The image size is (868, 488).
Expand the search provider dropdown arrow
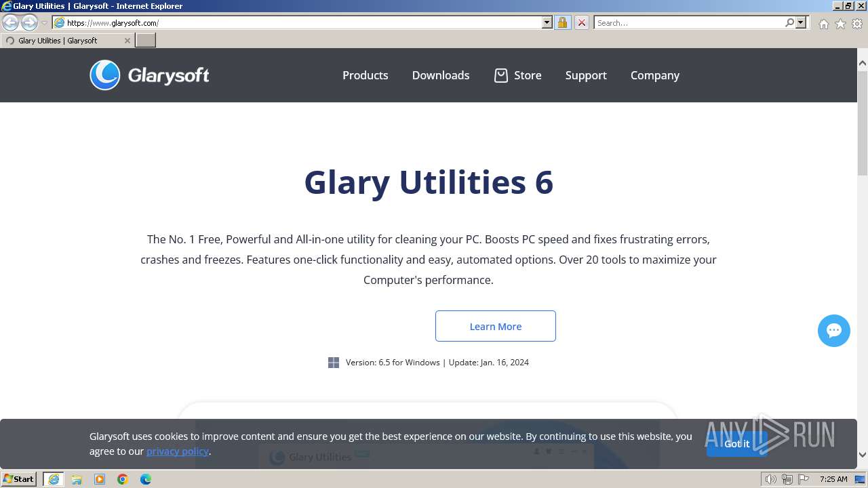click(x=801, y=22)
